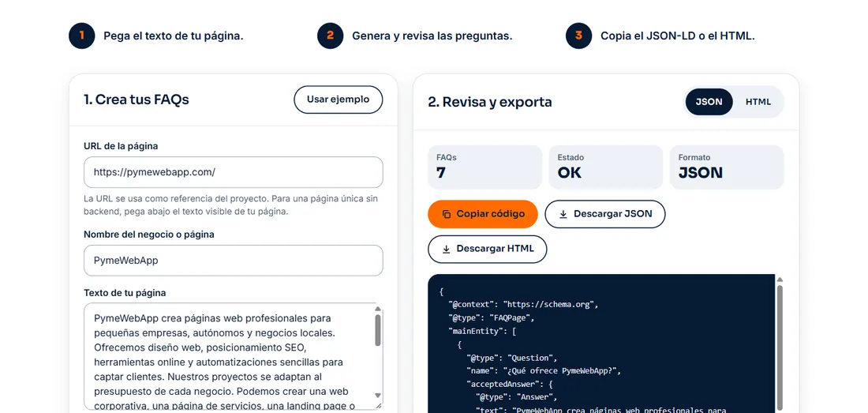Click the code line "@context": "https://schema.org"
868x413 pixels.
(523, 305)
